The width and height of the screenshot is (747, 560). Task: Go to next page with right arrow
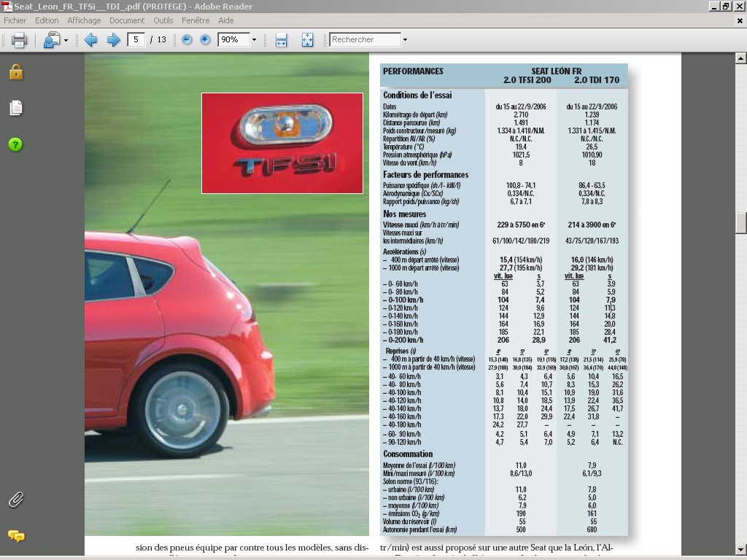[x=113, y=40]
